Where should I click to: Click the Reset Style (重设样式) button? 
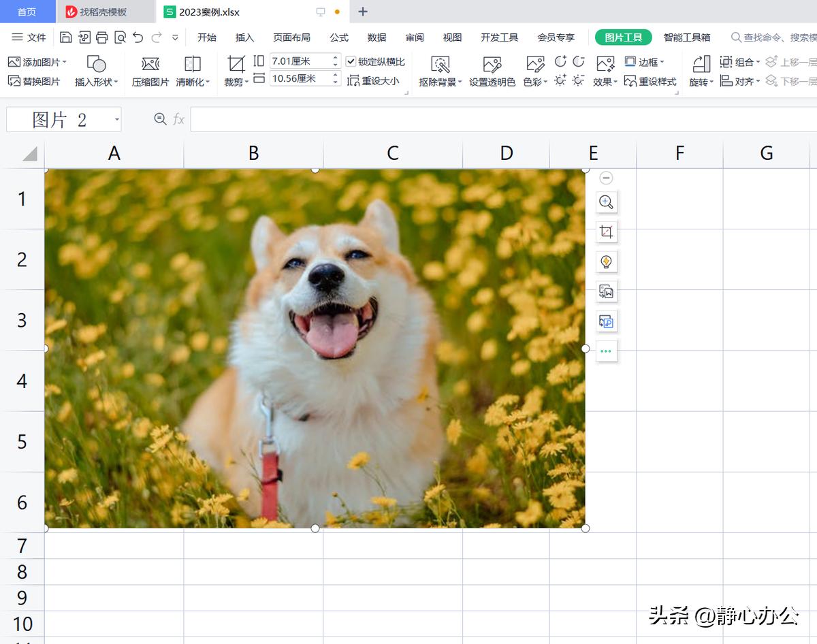[650, 81]
